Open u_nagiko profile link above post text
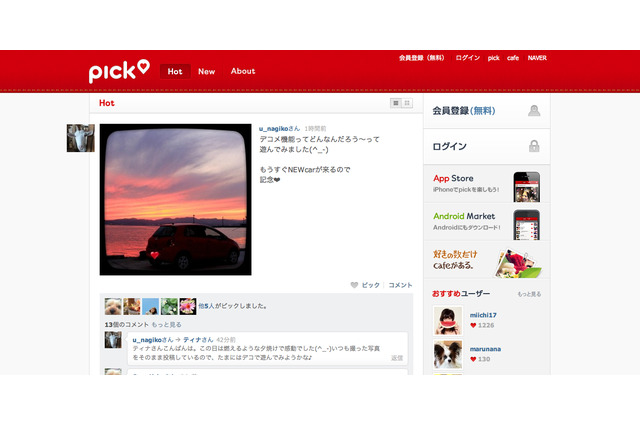Viewport: 640px width, 426px height. point(279,129)
